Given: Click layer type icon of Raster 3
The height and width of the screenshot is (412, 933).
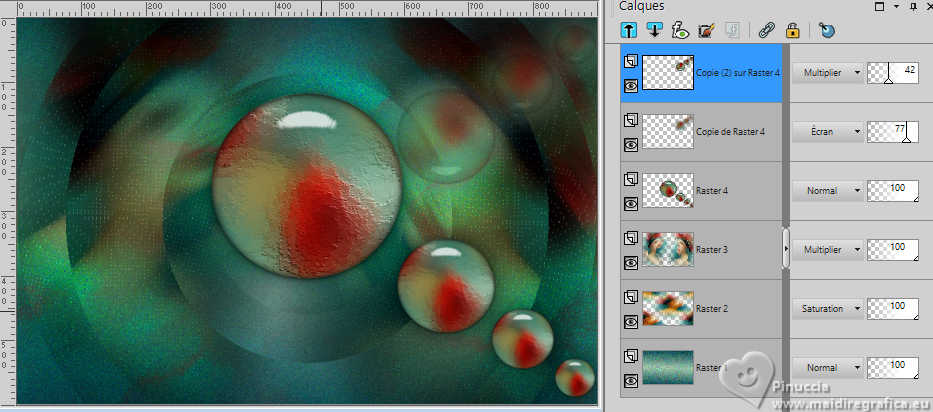Looking at the screenshot, I should [631, 238].
